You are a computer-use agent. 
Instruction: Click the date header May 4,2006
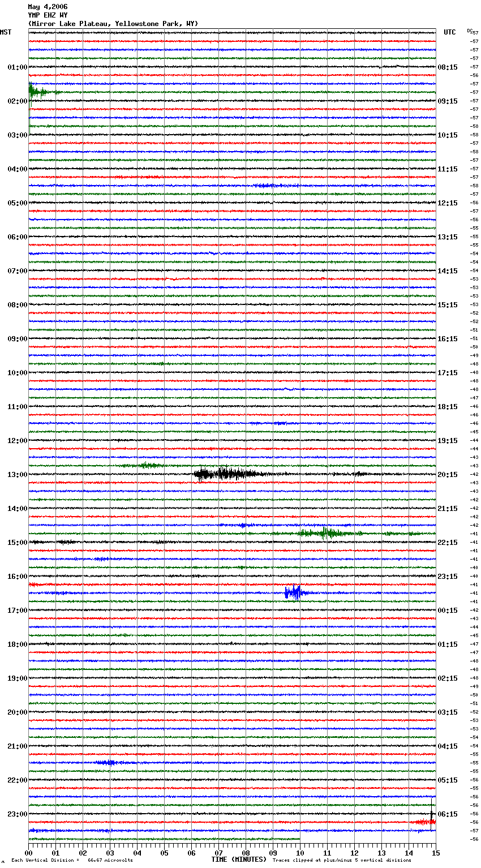[x=48, y=7]
